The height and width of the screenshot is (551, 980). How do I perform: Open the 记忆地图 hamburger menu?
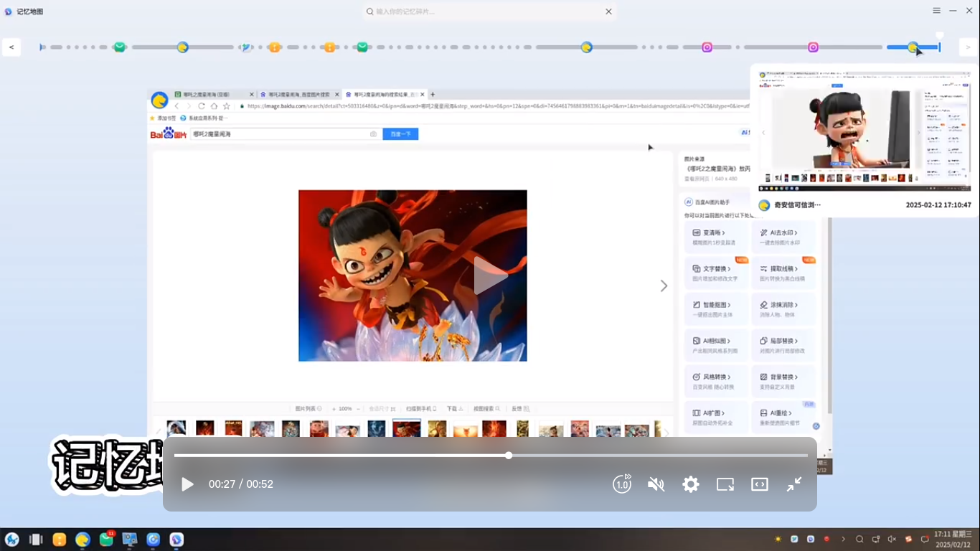point(936,11)
